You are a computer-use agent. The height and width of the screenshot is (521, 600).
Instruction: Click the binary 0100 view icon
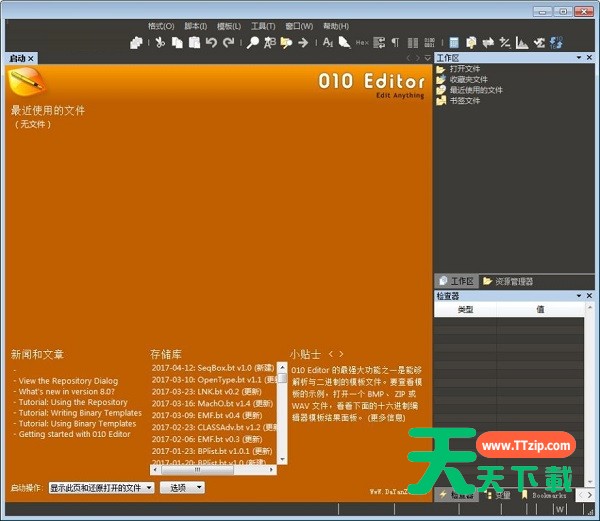[x=429, y=42]
